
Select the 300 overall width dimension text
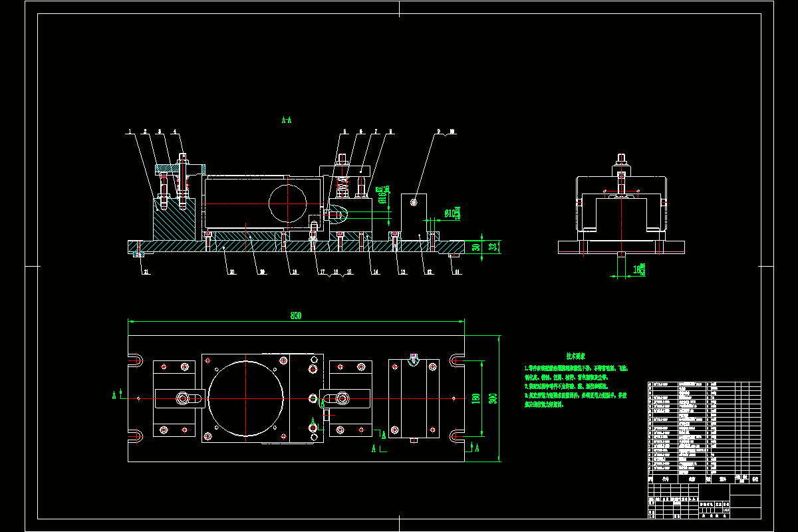pos(493,398)
